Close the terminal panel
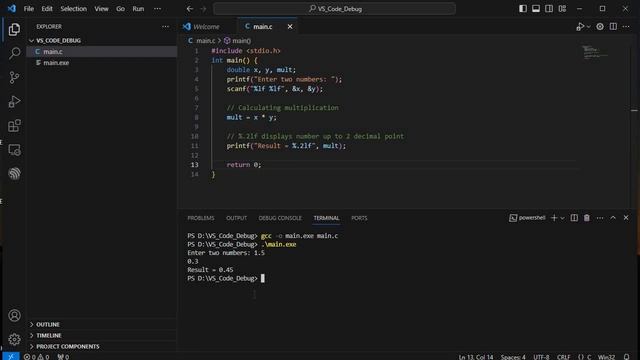 pos(626,218)
